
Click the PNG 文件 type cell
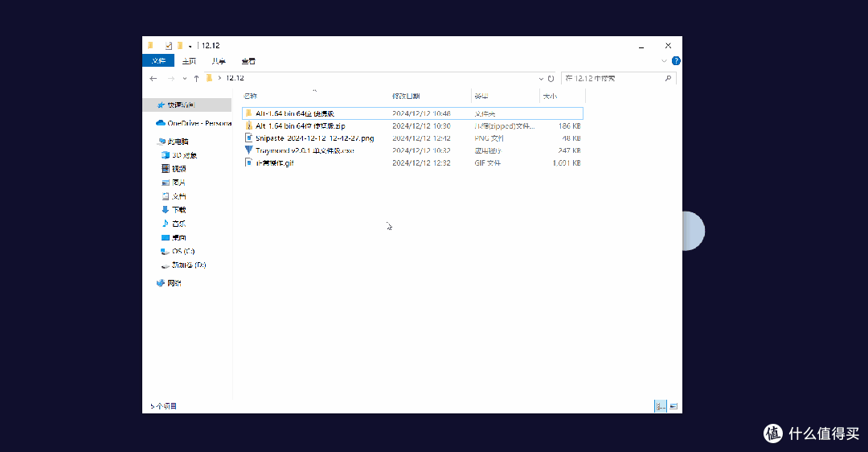coord(489,138)
